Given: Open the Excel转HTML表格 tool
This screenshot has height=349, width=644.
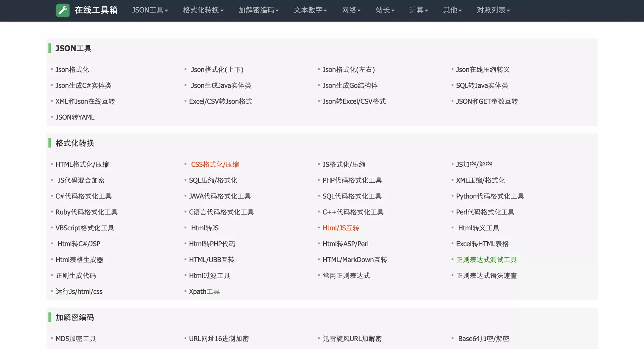Looking at the screenshot, I should pos(482,244).
